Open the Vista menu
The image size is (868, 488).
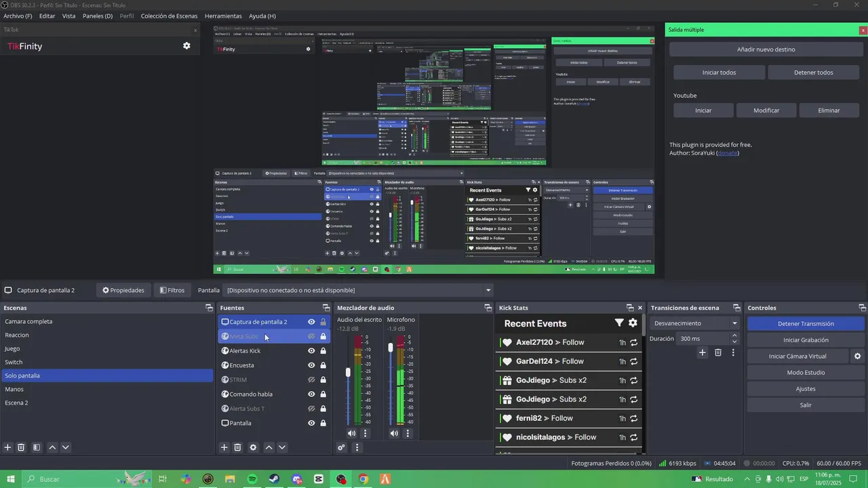point(69,16)
